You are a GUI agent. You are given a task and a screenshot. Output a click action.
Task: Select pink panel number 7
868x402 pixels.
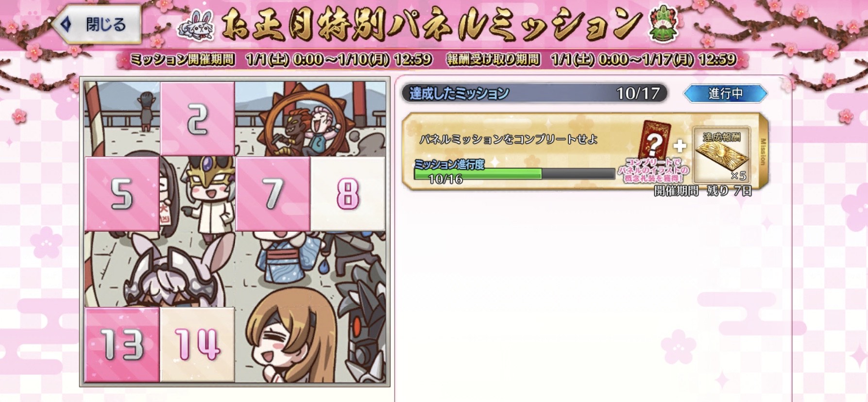tap(272, 194)
